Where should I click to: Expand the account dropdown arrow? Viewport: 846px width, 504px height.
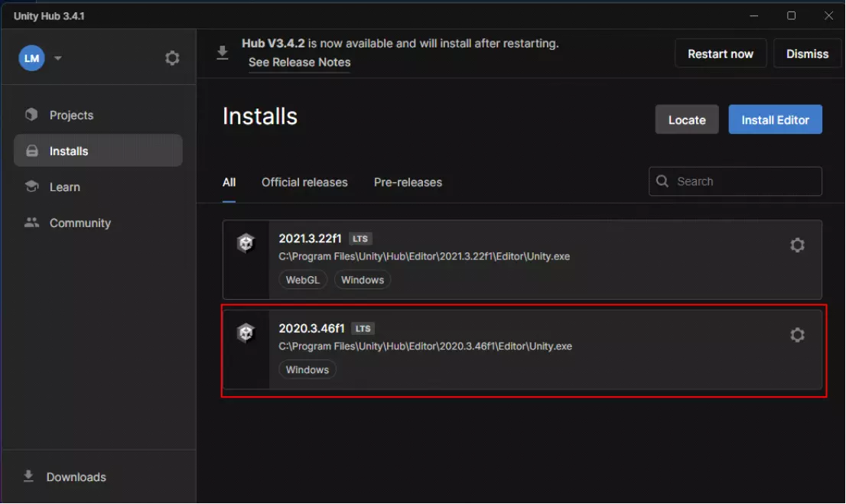click(x=57, y=57)
